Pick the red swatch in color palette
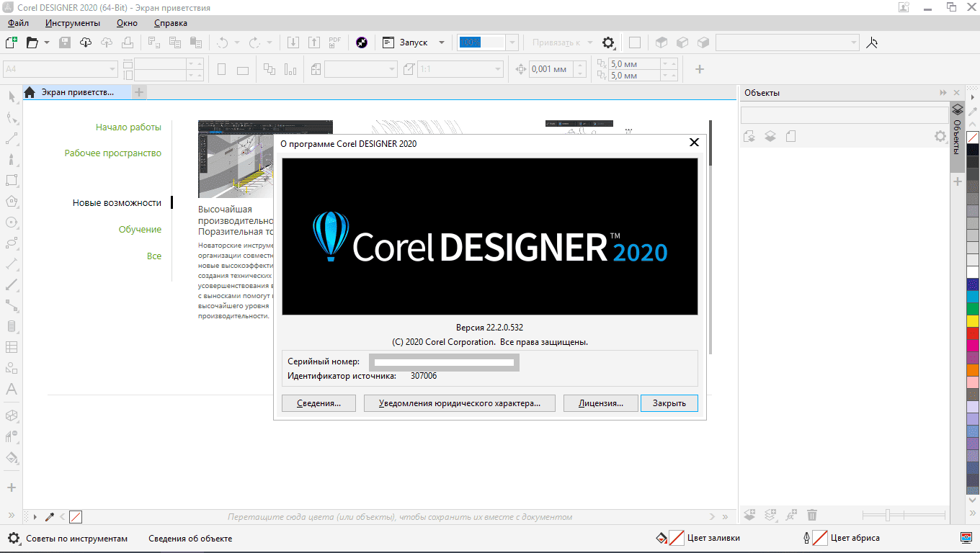Image resolution: width=980 pixels, height=553 pixels. pos(973,333)
